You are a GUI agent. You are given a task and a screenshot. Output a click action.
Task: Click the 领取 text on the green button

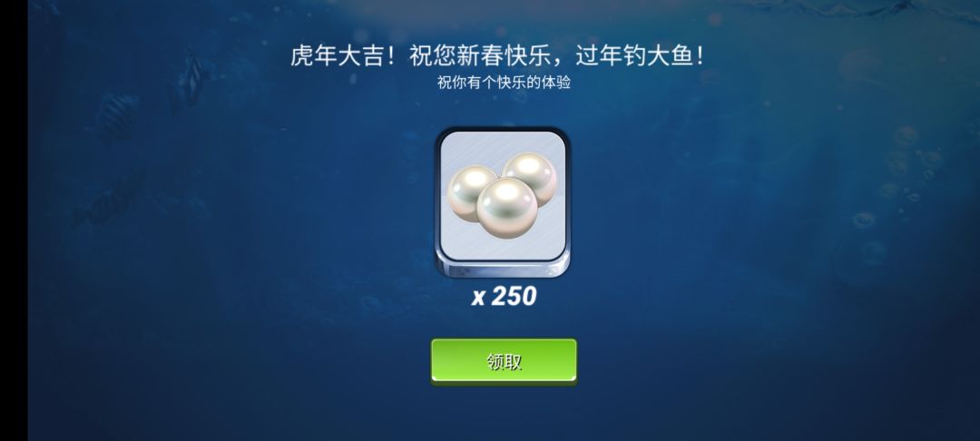505,362
